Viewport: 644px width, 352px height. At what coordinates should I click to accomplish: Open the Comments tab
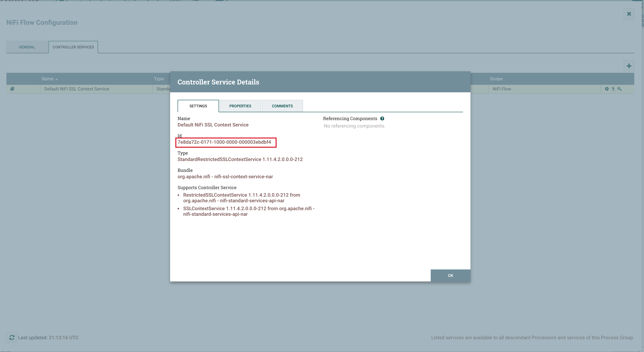(282, 106)
